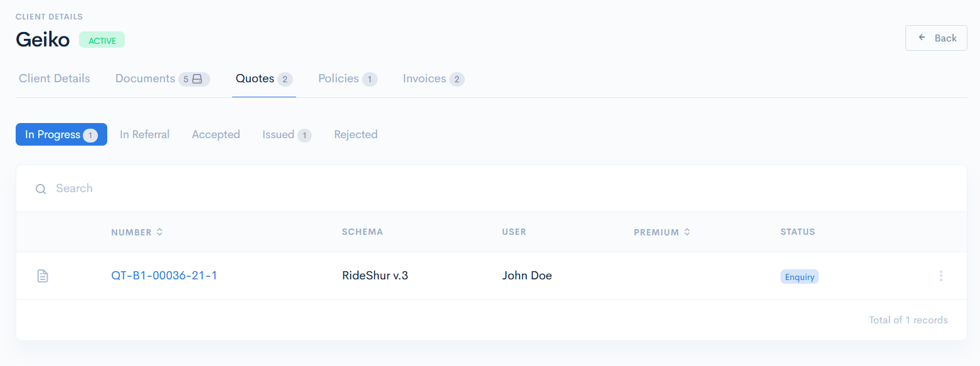Switch to the Client Details tab
This screenshot has height=366, width=980.
tap(55, 79)
